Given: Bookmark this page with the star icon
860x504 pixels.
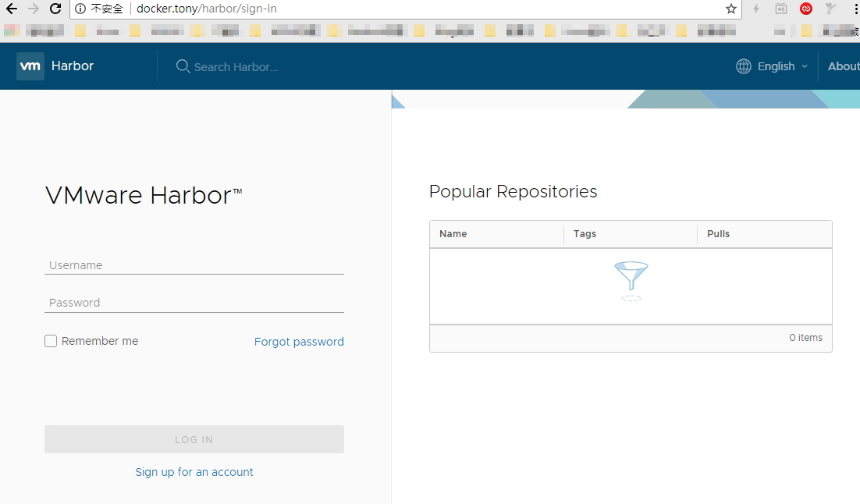Looking at the screenshot, I should (730, 9).
